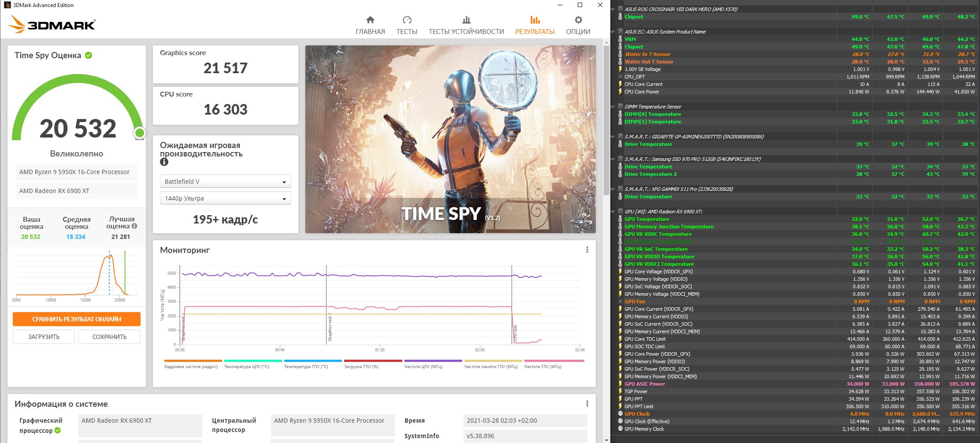Open three-dot menu of Информация о системе panel
980x443 pixels.
pyautogui.click(x=587, y=404)
